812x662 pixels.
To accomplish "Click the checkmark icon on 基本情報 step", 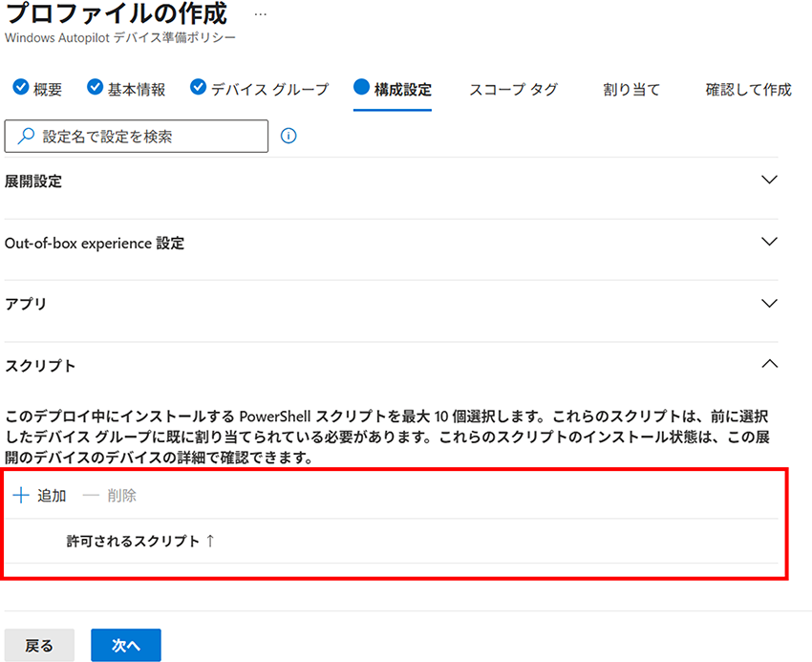I will coord(95,87).
